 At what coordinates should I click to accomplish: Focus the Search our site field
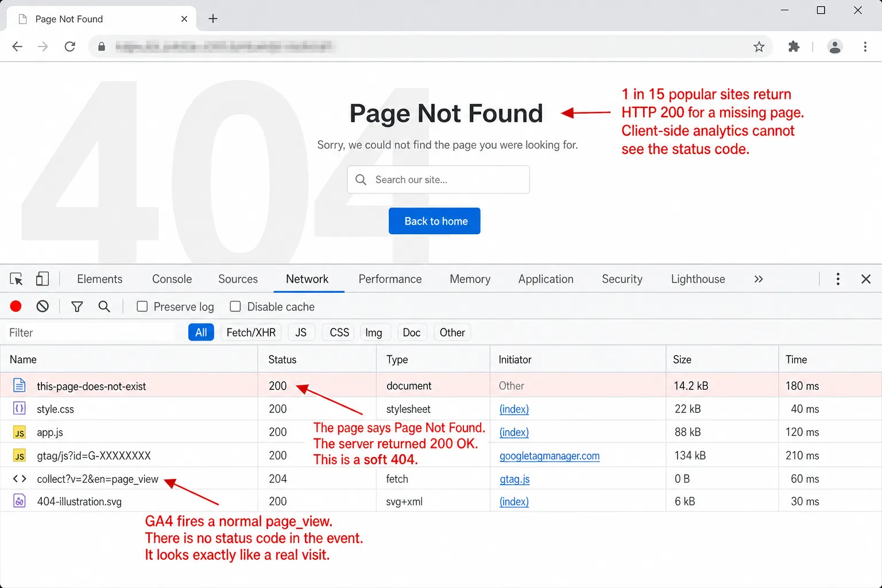click(x=439, y=180)
